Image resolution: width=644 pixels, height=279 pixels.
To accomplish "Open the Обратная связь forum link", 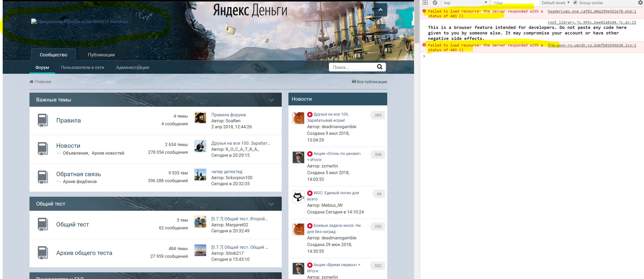I will click(x=79, y=174).
